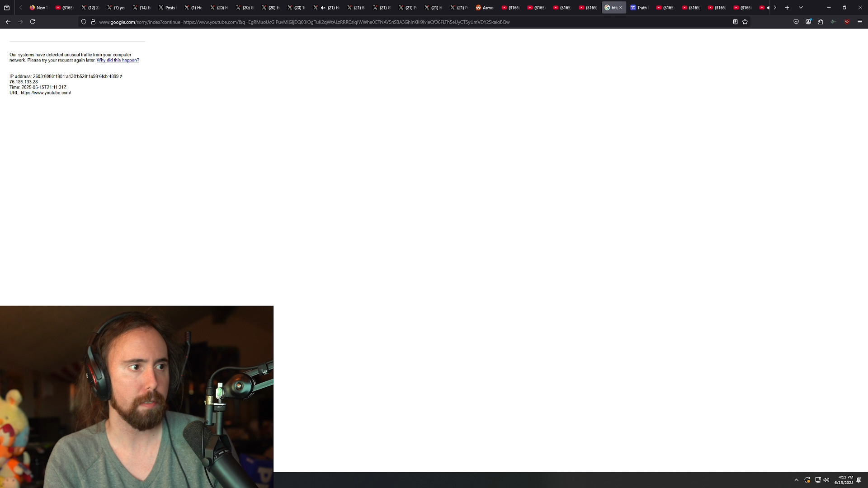Screen dimensions: 868x488
Task: Switch to the Truth Social tab
Action: pyautogui.click(x=639, y=8)
